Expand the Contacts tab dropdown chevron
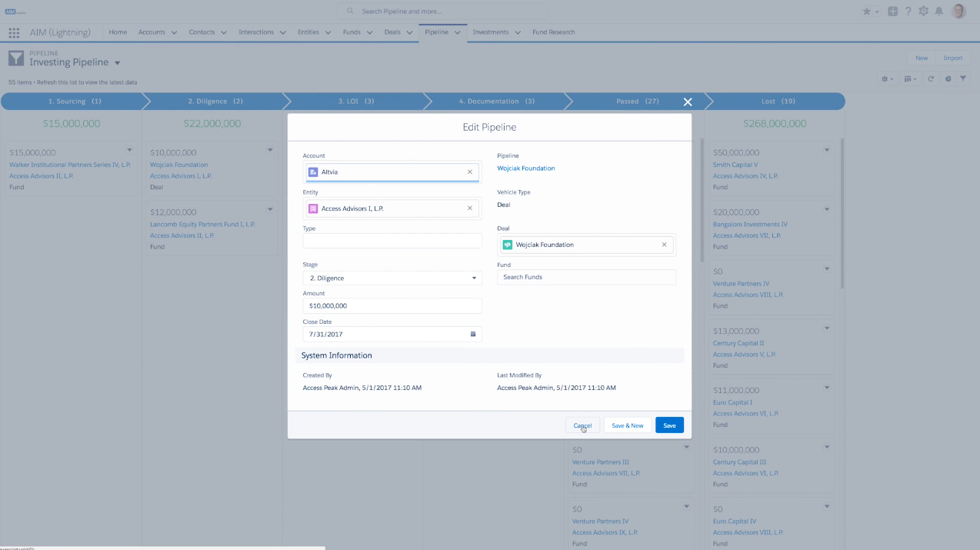This screenshot has width=980, height=550. tap(224, 32)
